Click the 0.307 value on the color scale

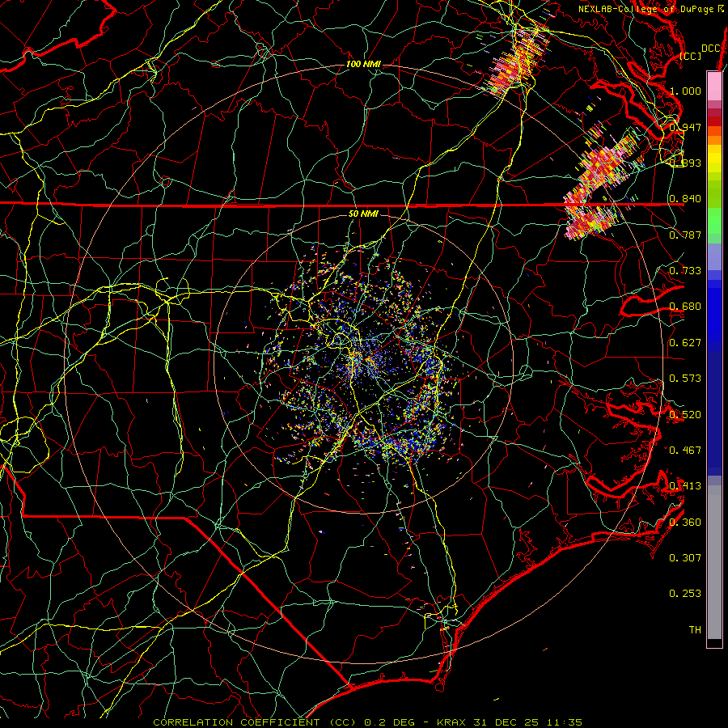(x=685, y=558)
